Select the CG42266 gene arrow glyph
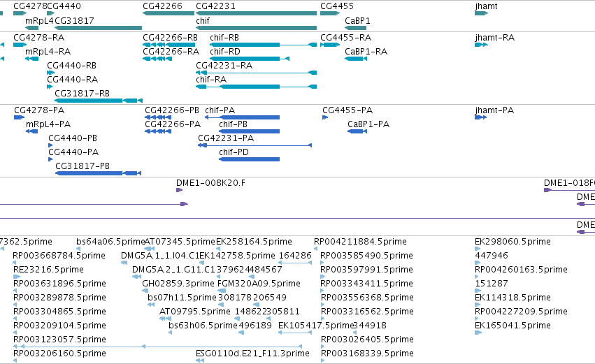This screenshot has width=595, height=364. tap(169, 13)
